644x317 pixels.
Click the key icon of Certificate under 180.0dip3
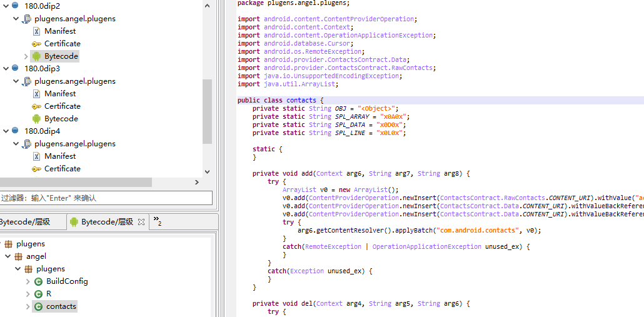click(x=36, y=106)
